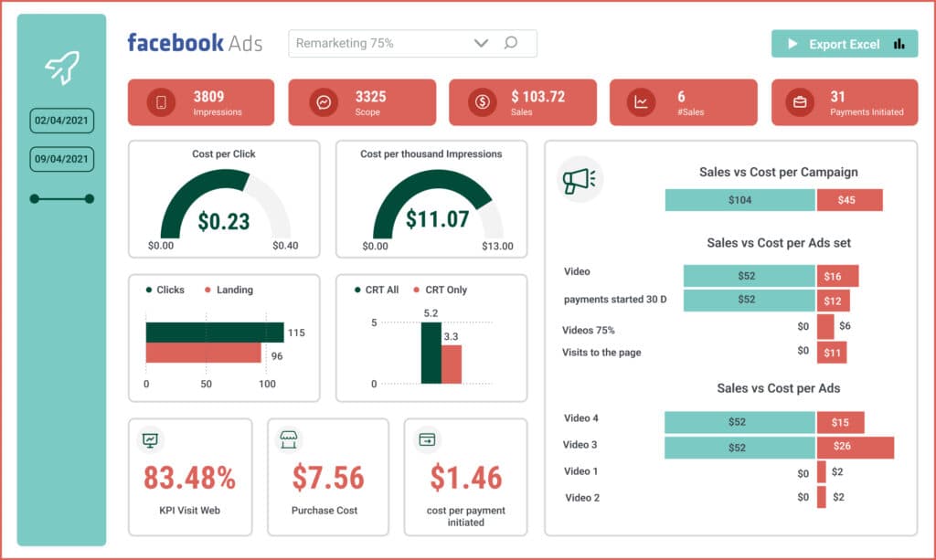Expand the campaign dropdown chevron
936x560 pixels.
tap(481, 43)
